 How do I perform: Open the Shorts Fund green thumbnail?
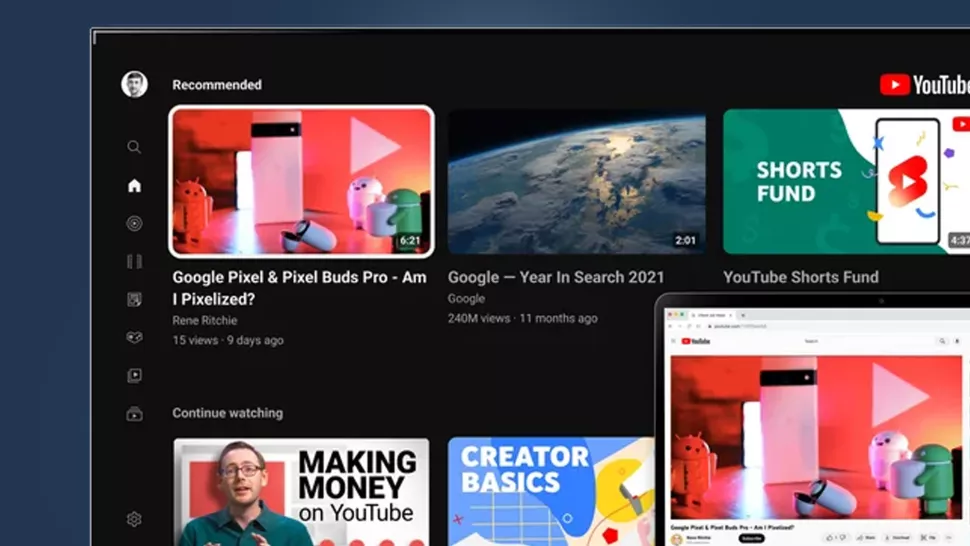pos(846,181)
